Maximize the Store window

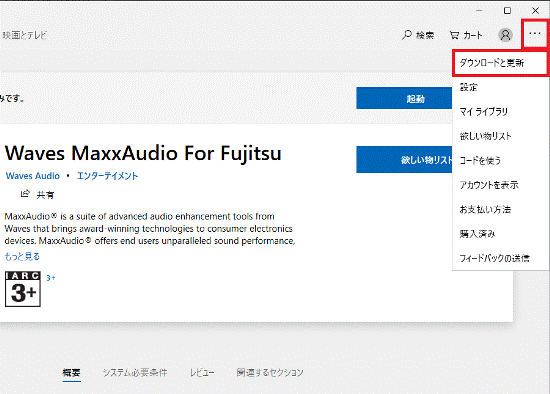(x=507, y=11)
